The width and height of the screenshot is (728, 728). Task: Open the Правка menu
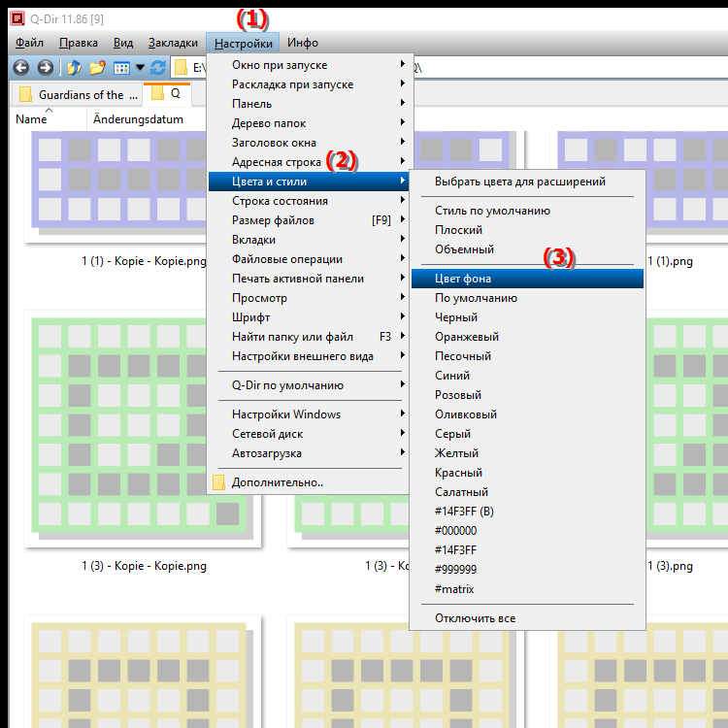[79, 43]
